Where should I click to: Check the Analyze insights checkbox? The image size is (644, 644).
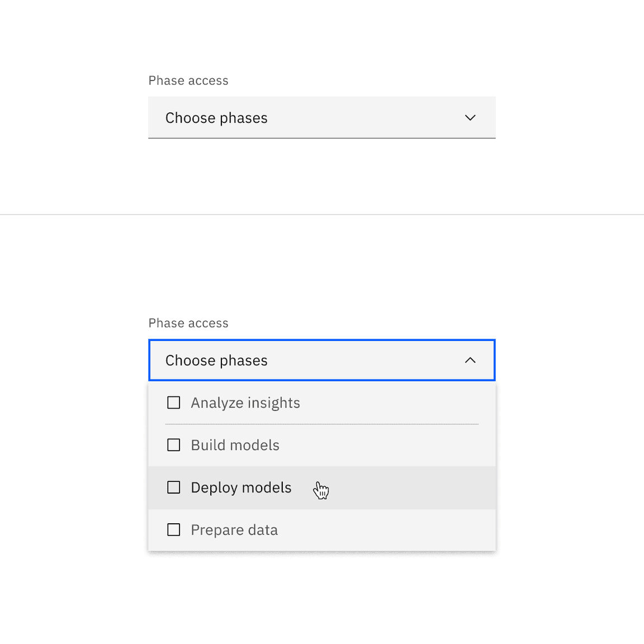click(x=173, y=402)
